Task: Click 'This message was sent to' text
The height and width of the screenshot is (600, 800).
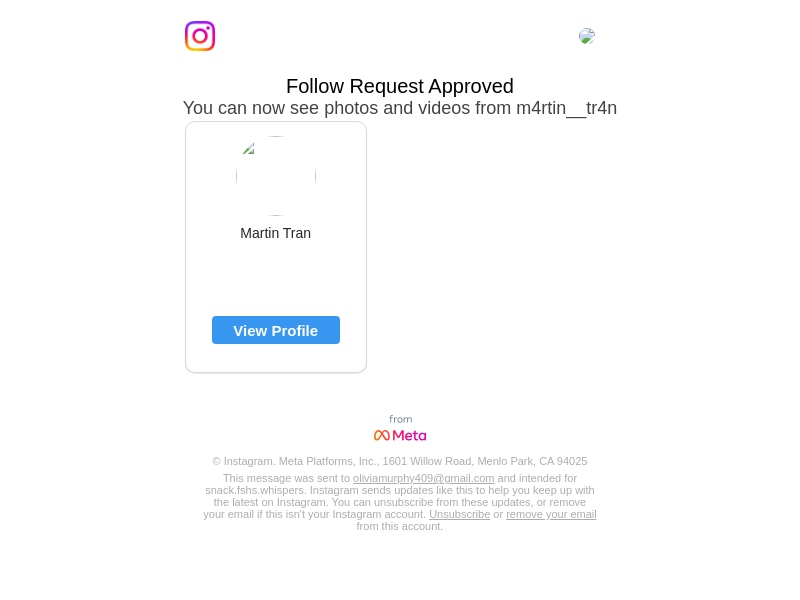Action: 286,478
